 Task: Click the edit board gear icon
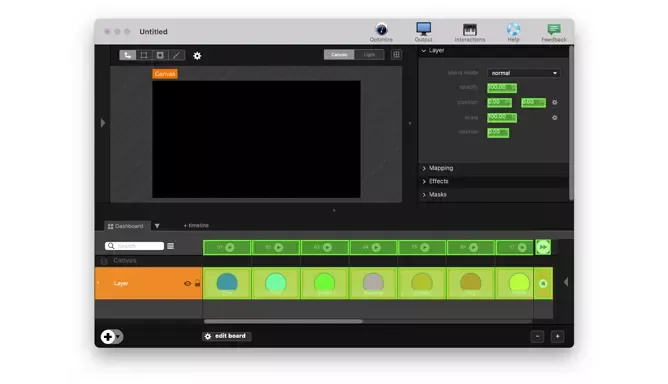click(208, 336)
